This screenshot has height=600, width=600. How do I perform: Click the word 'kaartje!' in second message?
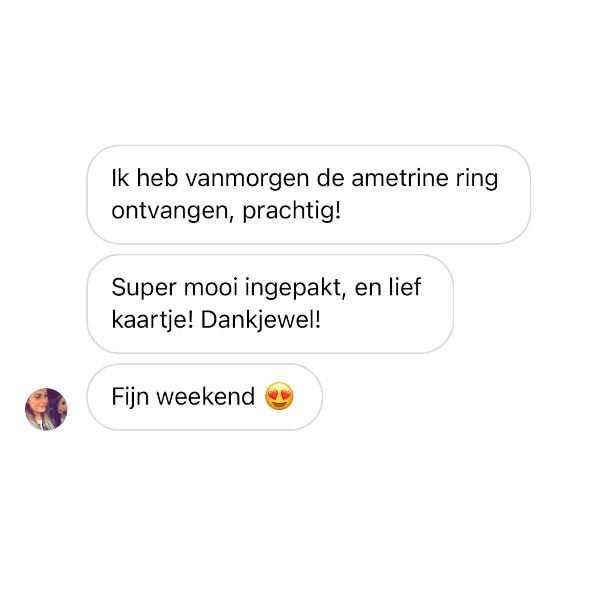[152, 320]
